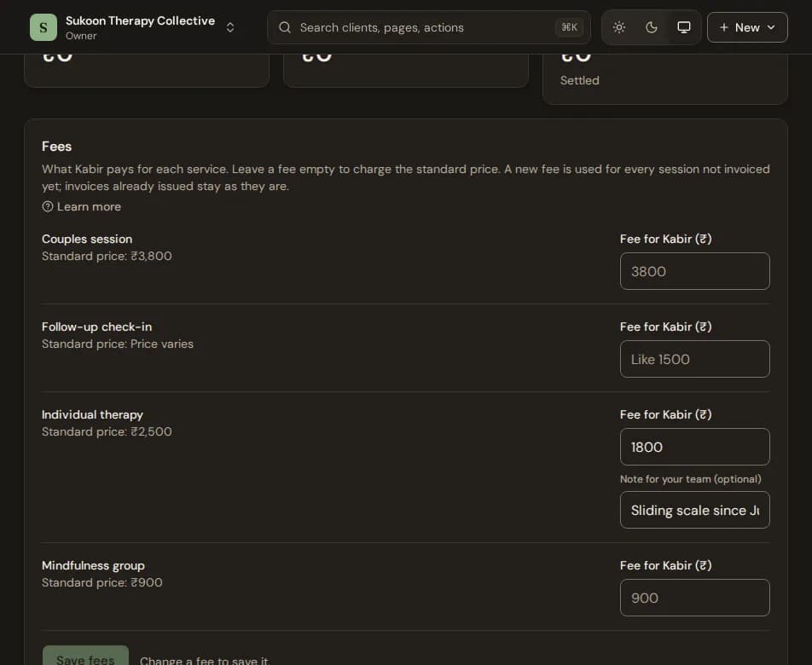Screen dimensions: 812x665
Task: Click the green S workspace avatar
Action: 43,27
